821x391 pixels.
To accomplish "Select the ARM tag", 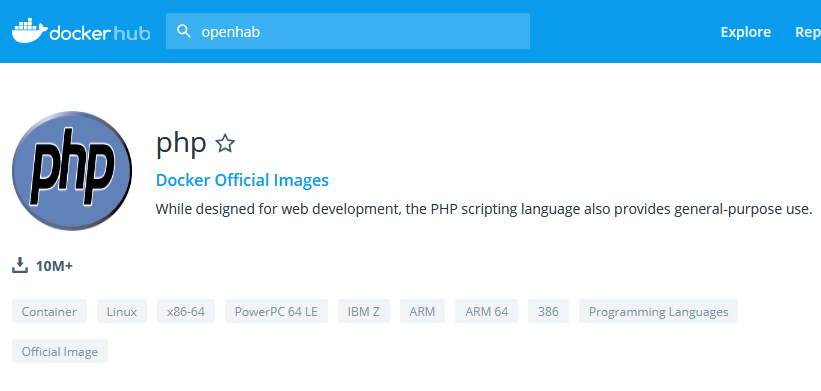I will click(x=423, y=311).
